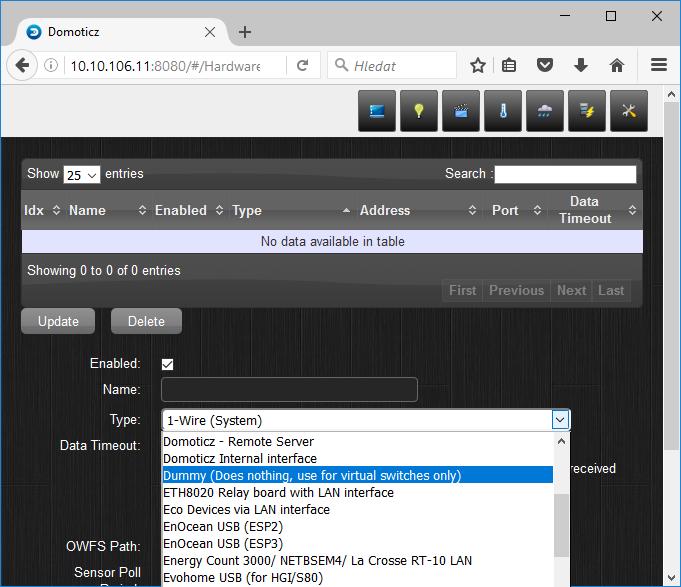This screenshot has height=587, width=681.
Task: Sort table by Address column
Action: (x=418, y=211)
